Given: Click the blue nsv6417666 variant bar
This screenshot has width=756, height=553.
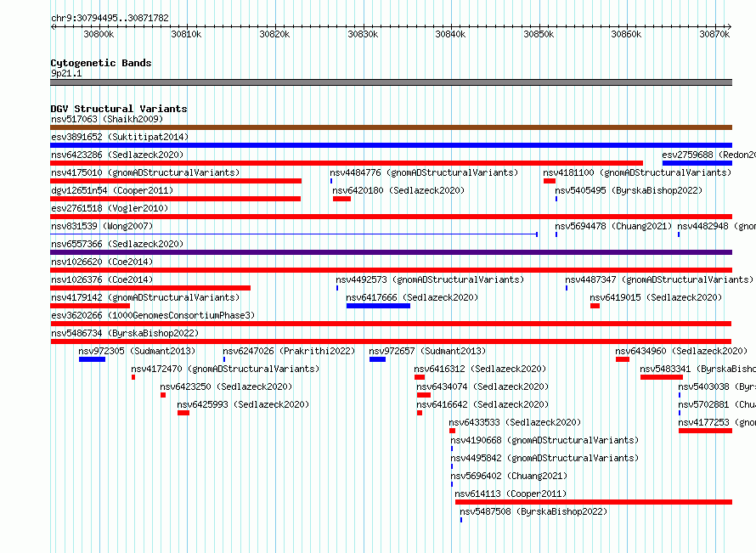Looking at the screenshot, I should click(x=378, y=306).
